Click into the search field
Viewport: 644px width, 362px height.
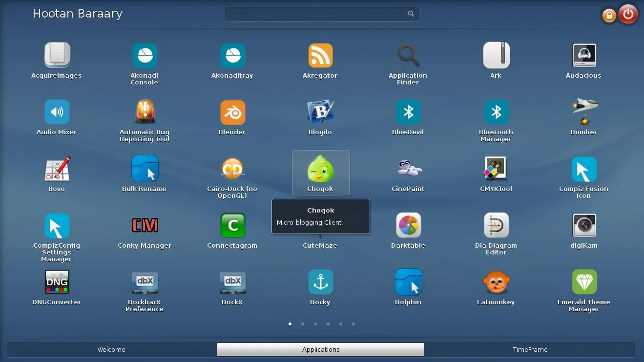pyautogui.click(x=321, y=14)
